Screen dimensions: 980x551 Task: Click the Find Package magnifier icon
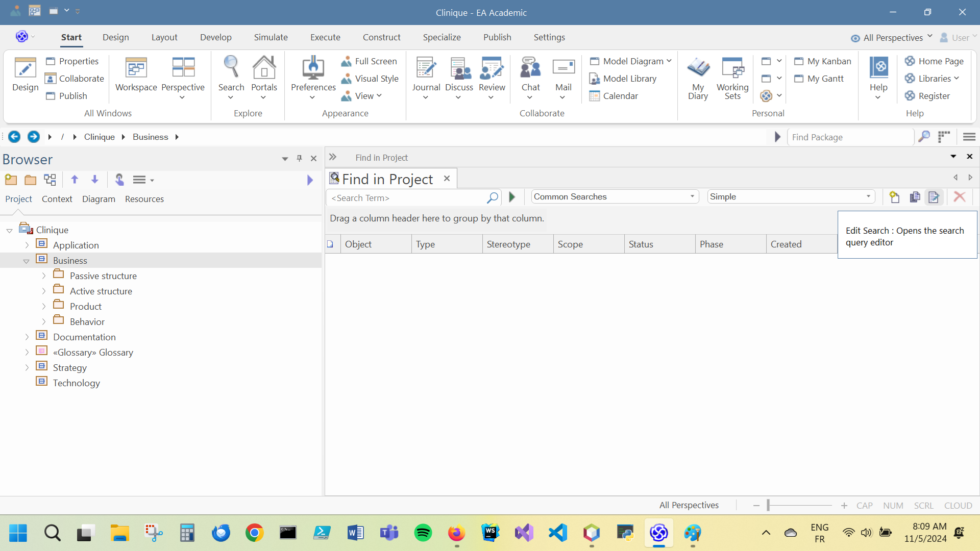click(924, 137)
